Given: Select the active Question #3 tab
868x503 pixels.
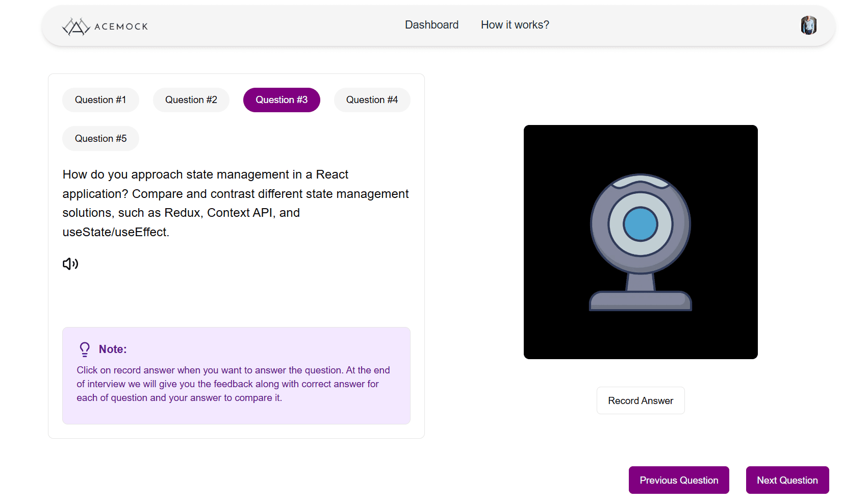Looking at the screenshot, I should click(282, 99).
